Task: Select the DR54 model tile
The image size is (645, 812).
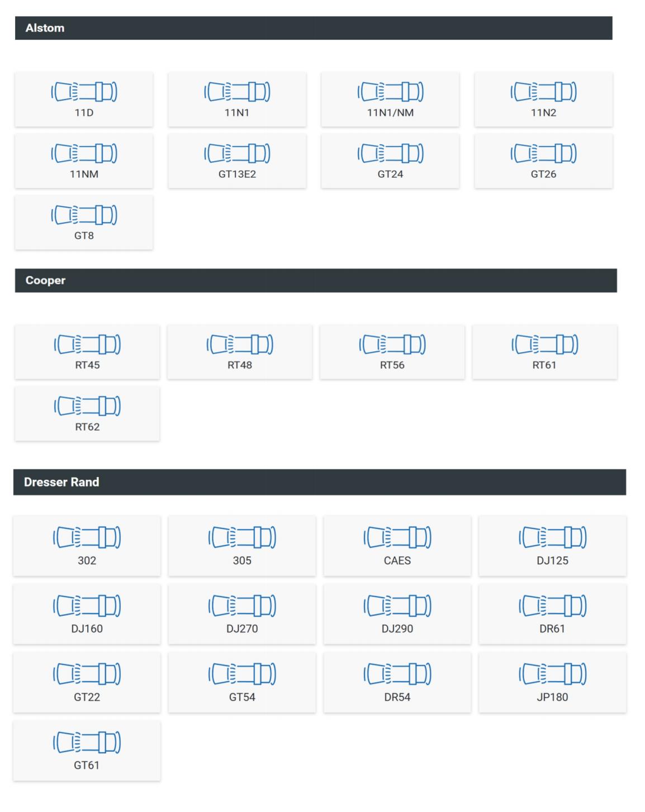Action: (397, 683)
